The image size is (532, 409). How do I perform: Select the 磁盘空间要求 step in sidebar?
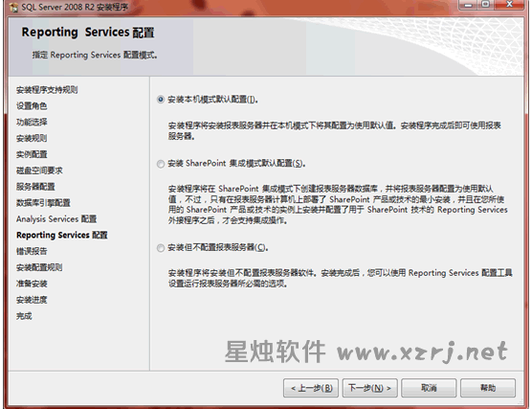point(39,170)
